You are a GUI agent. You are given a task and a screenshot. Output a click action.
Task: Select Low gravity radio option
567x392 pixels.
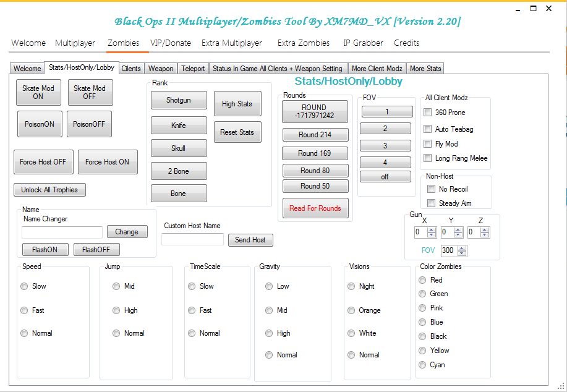[269, 286]
